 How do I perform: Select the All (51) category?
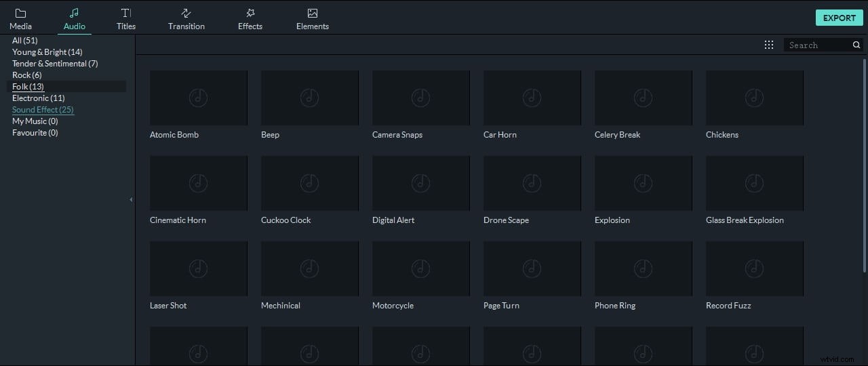coord(25,41)
